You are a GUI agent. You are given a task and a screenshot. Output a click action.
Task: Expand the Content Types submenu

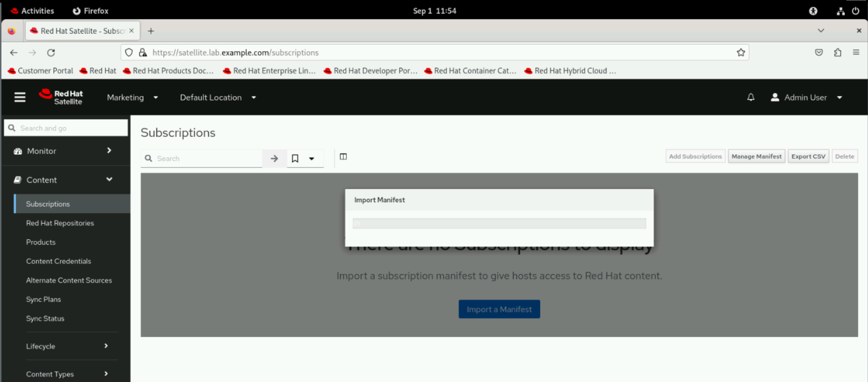pos(106,374)
